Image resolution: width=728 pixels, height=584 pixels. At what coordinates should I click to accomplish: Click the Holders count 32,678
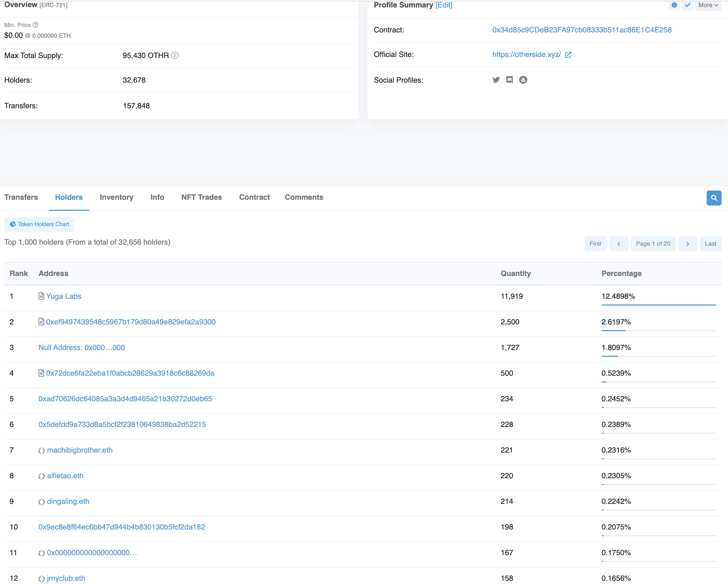134,80
